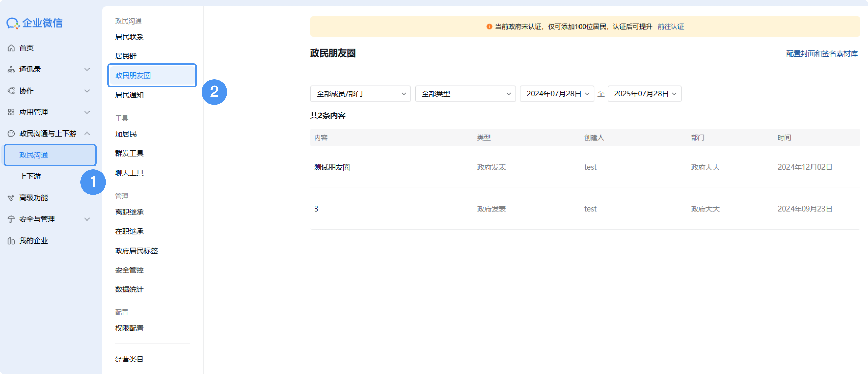Open 居民联系 in the submenu
This screenshot has width=868, height=374.
tap(129, 37)
